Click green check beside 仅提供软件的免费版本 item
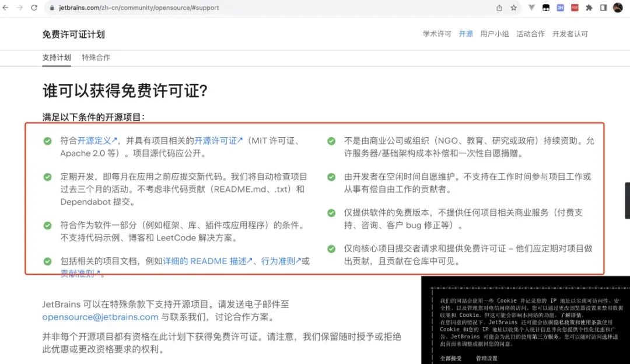This screenshot has width=630, height=364. tap(331, 213)
